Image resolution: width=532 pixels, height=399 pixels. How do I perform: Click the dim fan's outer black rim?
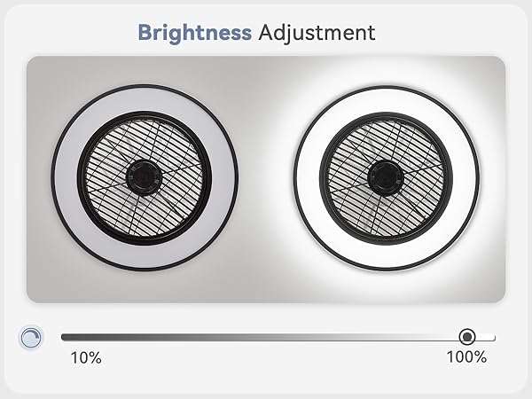pyautogui.click(x=145, y=86)
